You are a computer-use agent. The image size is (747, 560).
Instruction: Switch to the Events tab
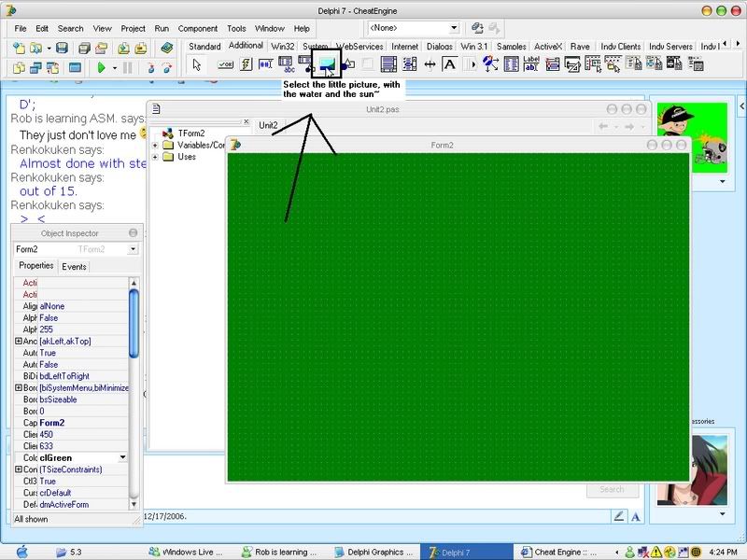click(74, 267)
